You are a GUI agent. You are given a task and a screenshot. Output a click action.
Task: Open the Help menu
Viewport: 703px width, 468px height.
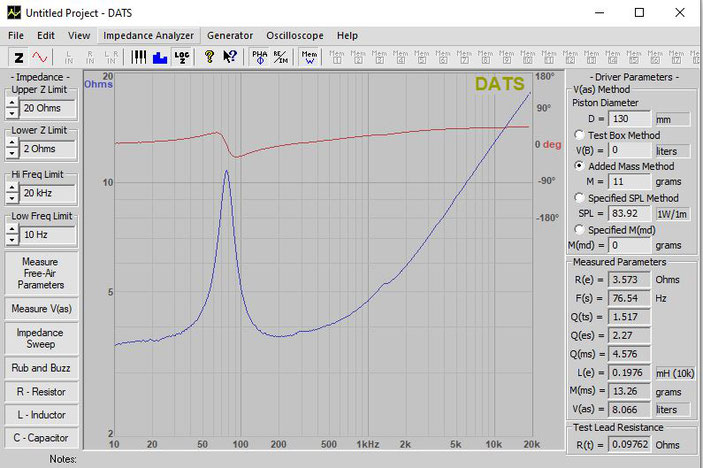tap(347, 35)
